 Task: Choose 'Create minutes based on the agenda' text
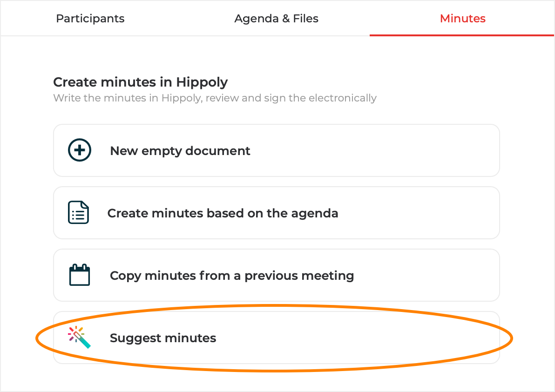point(223,213)
